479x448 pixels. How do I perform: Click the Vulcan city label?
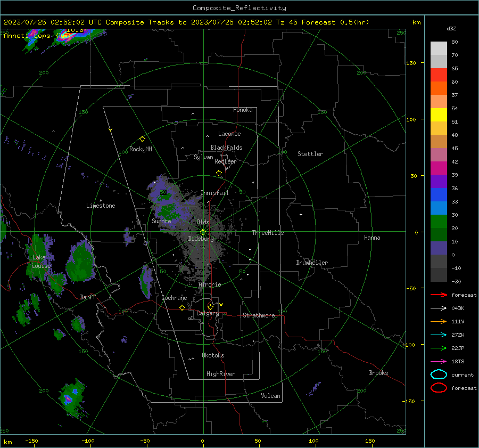[270, 396]
